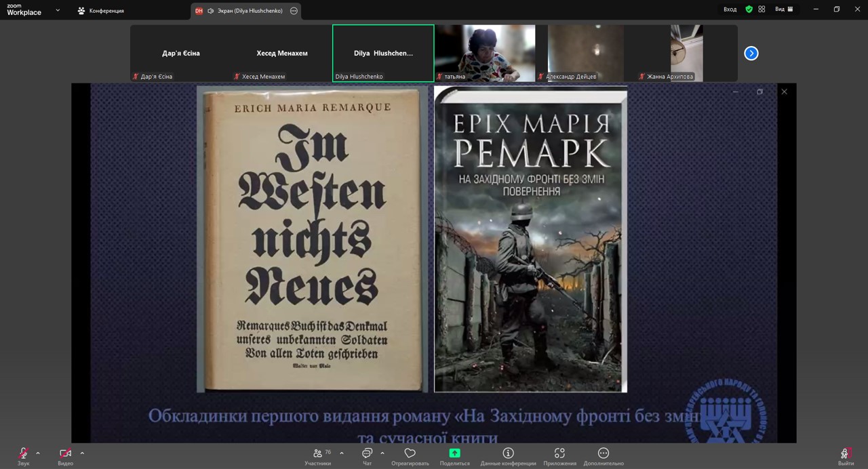Screen dimensions: 868x469
Task: Click muted mic icon by Дар'я Єсіна
Action: (136, 77)
